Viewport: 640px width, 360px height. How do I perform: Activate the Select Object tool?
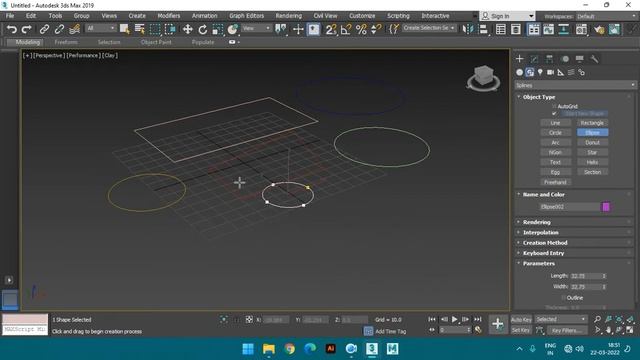[124, 29]
